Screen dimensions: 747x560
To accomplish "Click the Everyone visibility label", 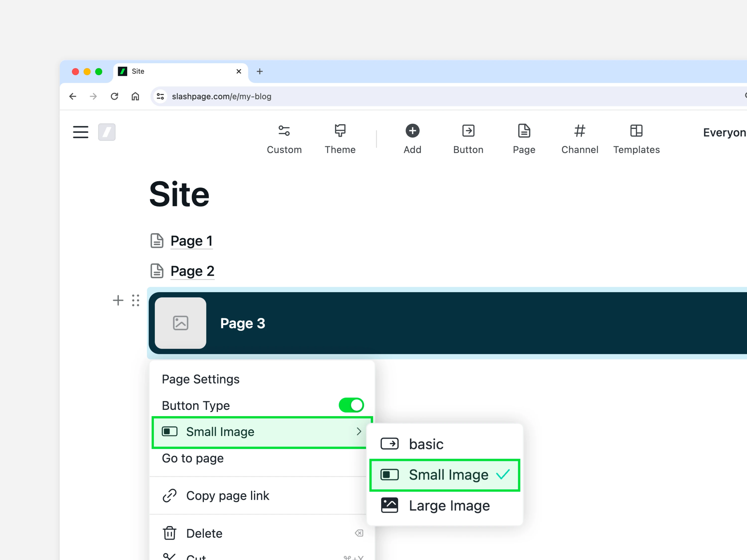I will (x=725, y=133).
